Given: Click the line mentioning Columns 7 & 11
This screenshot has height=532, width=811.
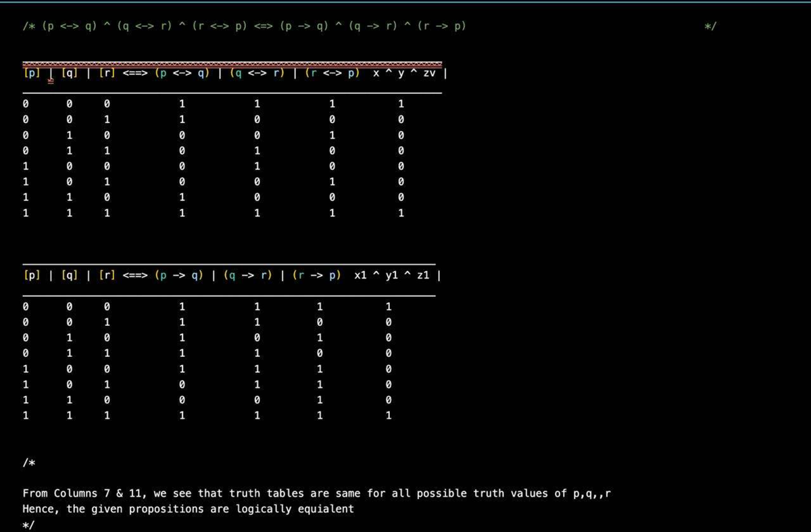Looking at the screenshot, I should coord(316,493).
